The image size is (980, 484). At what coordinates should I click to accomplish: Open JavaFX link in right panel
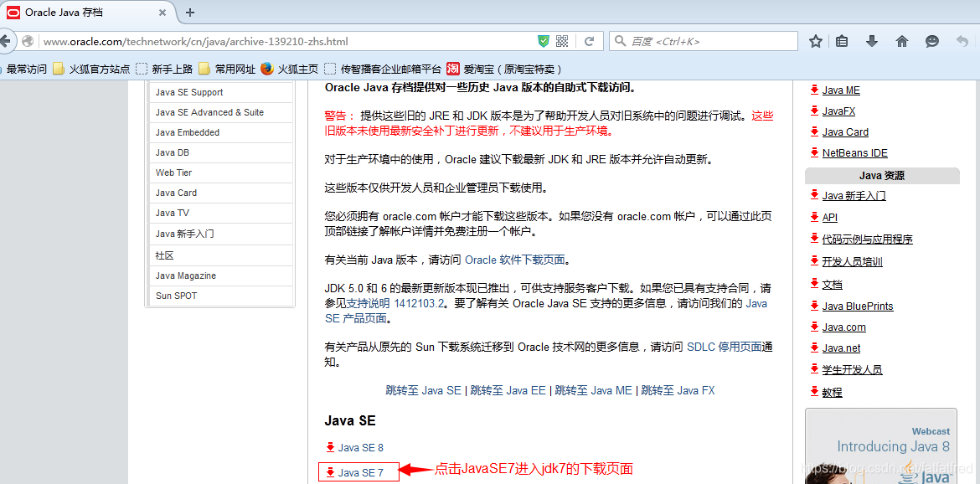click(x=838, y=111)
